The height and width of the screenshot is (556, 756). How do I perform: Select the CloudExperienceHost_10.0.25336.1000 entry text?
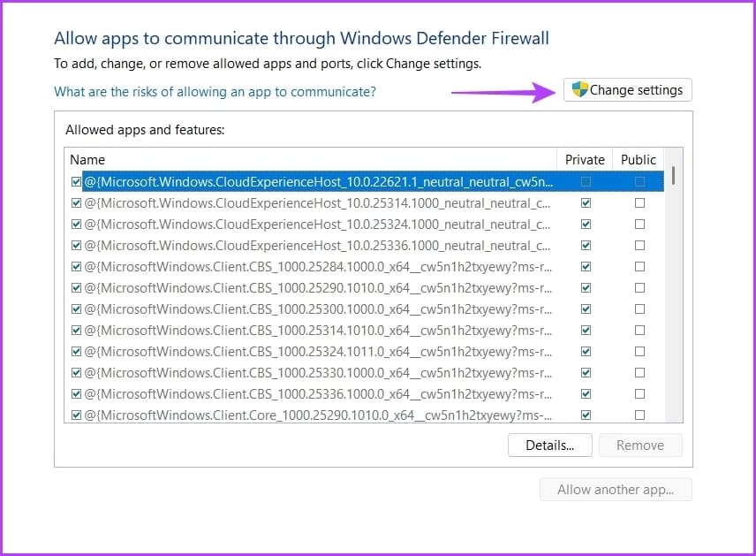tap(317, 246)
